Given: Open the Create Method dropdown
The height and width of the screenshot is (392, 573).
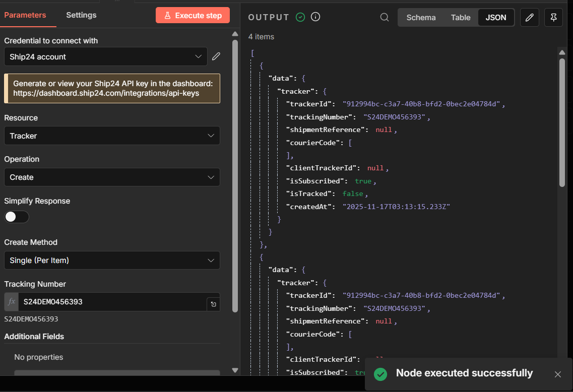Looking at the screenshot, I should pos(112,260).
